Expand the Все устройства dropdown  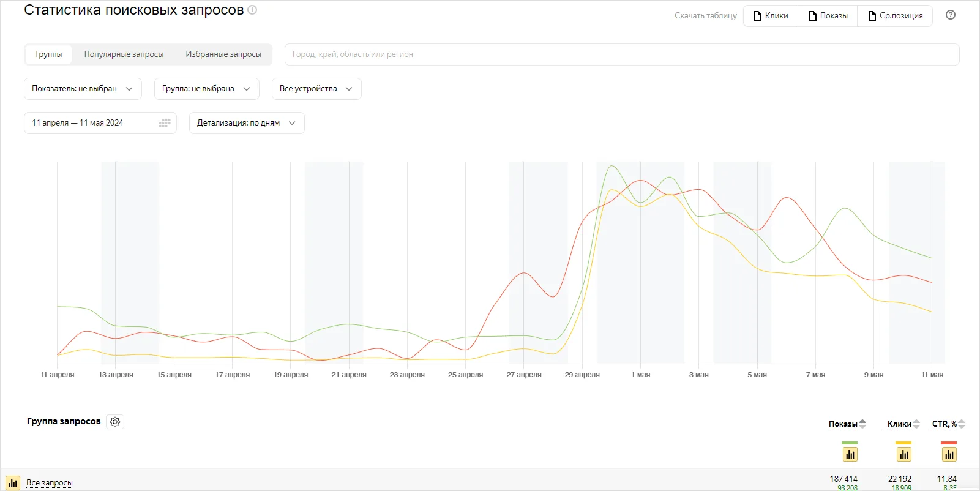tap(316, 89)
